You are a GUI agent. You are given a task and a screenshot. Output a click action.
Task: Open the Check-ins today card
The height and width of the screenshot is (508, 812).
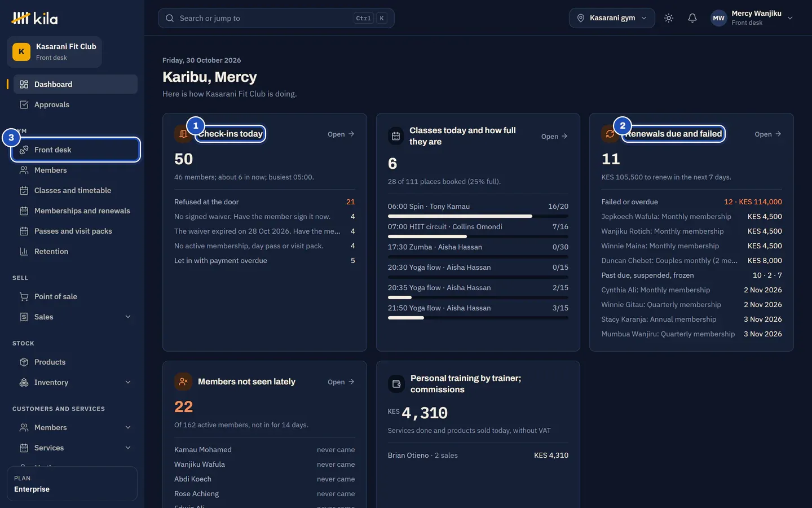tap(341, 134)
